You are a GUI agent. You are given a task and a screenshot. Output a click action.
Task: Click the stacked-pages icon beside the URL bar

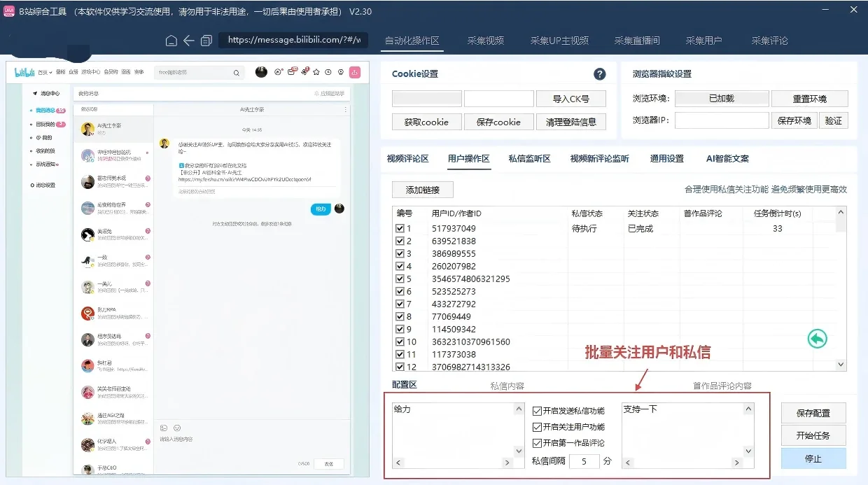206,41
